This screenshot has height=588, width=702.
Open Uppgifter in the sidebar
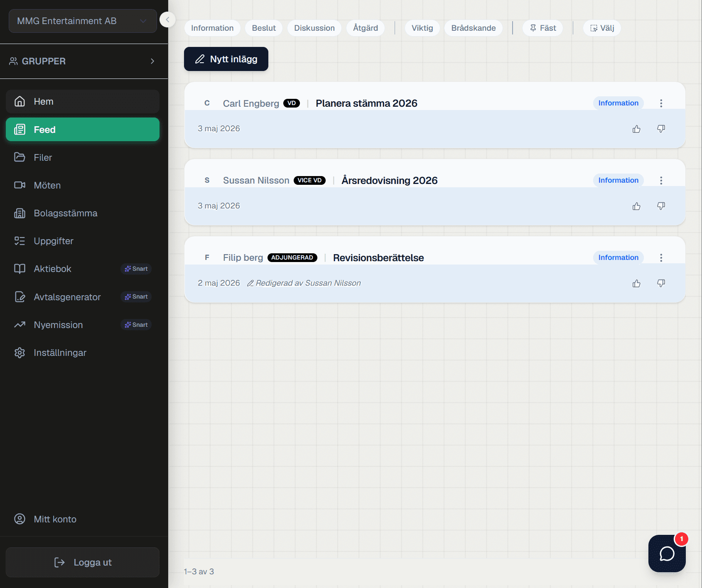83,241
